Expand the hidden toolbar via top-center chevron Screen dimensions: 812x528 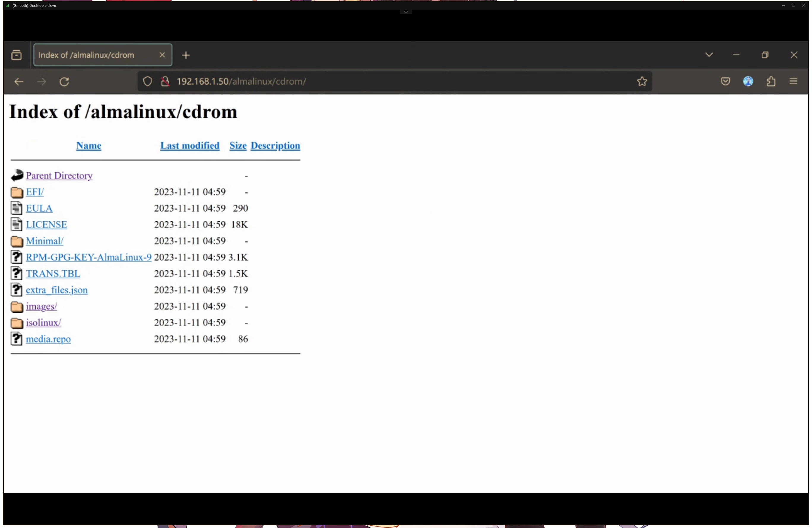coord(406,12)
